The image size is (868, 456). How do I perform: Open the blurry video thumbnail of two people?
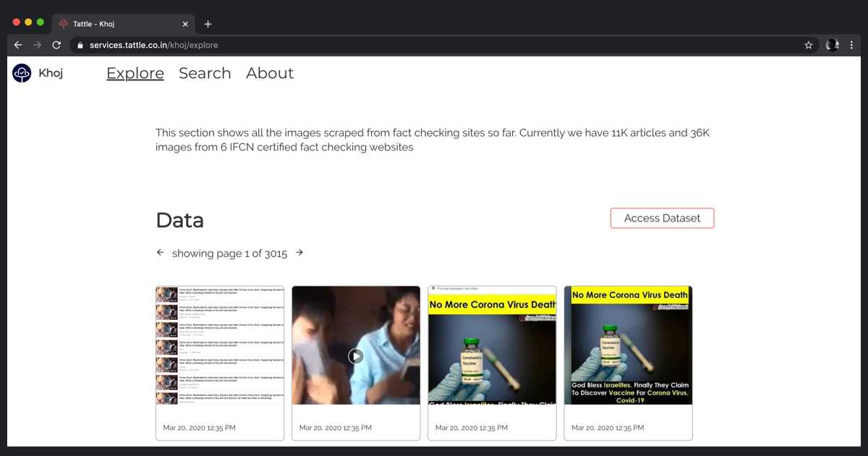tap(356, 345)
